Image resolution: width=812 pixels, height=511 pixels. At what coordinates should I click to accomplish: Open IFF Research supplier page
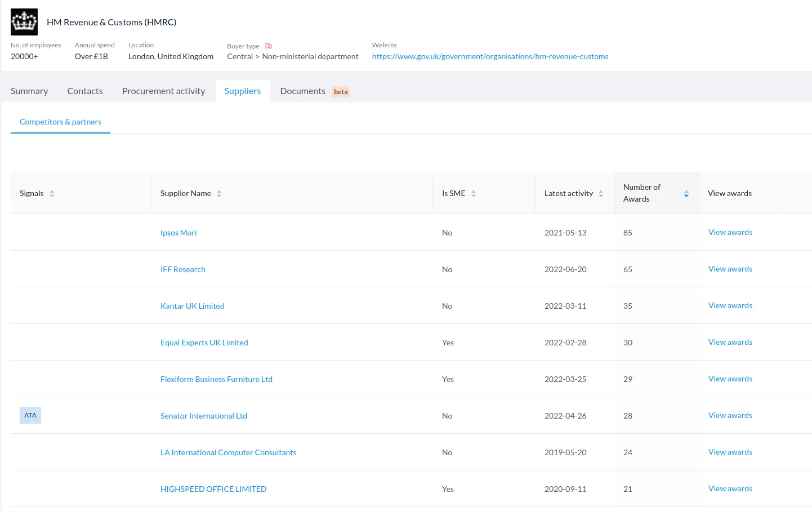183,269
